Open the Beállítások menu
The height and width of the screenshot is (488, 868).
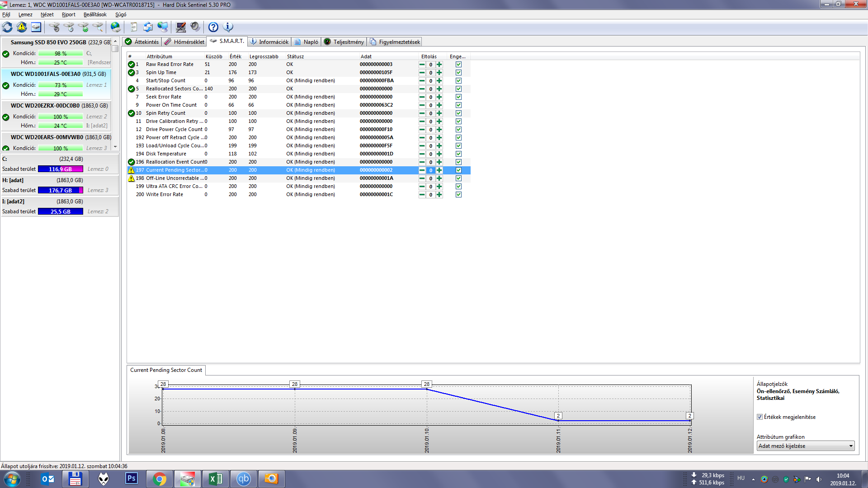coord(95,14)
